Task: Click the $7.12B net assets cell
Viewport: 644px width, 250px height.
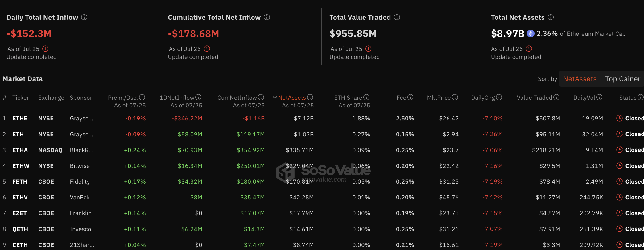Action: [304, 118]
